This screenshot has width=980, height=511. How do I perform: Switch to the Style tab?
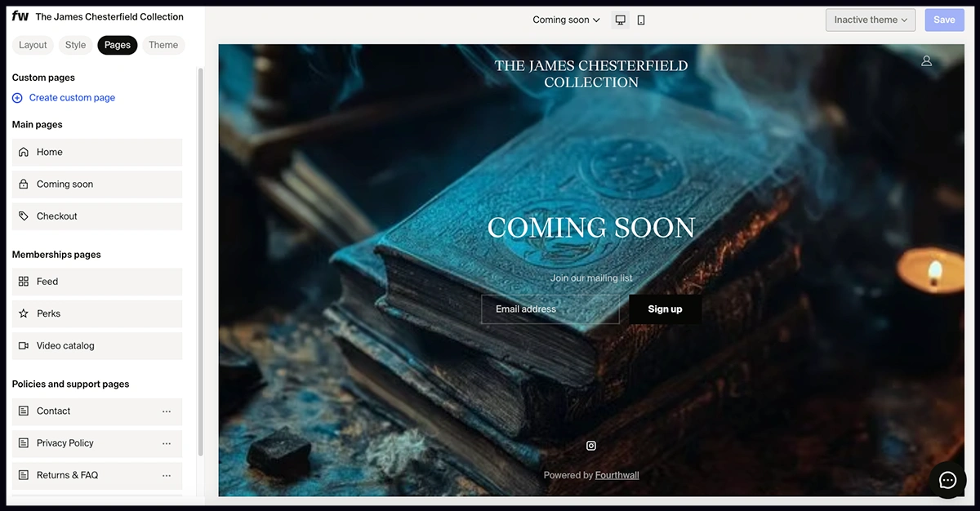pos(76,45)
